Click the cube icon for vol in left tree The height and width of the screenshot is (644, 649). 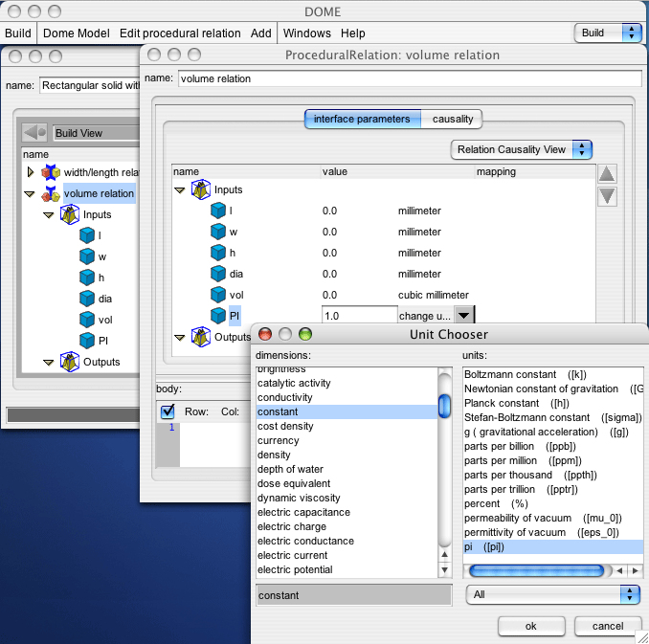click(x=87, y=320)
